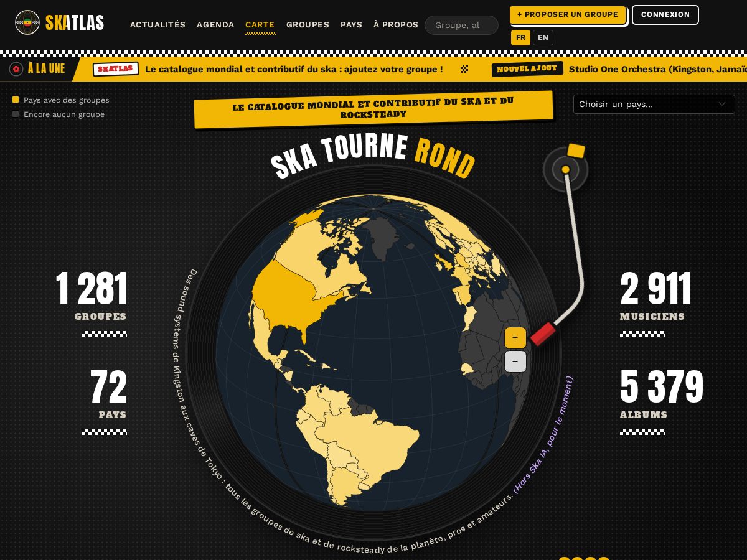Screen dimensions: 747x560
Task: Open the Studio One Orchestra ticker item
Action: 657,69
